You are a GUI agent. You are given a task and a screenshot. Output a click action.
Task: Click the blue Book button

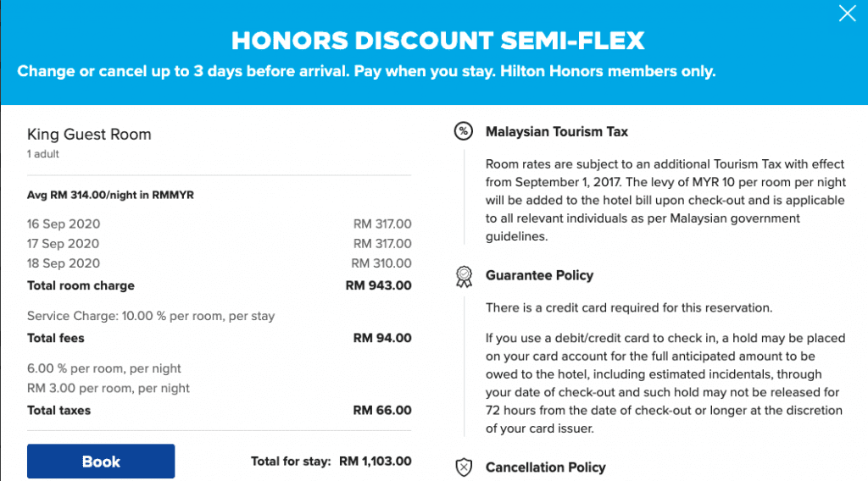[101, 461]
